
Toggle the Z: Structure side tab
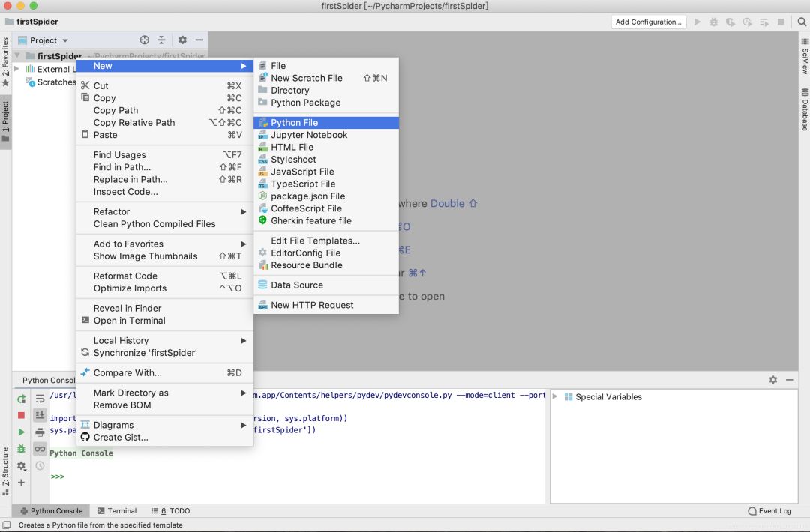[x=6, y=471]
